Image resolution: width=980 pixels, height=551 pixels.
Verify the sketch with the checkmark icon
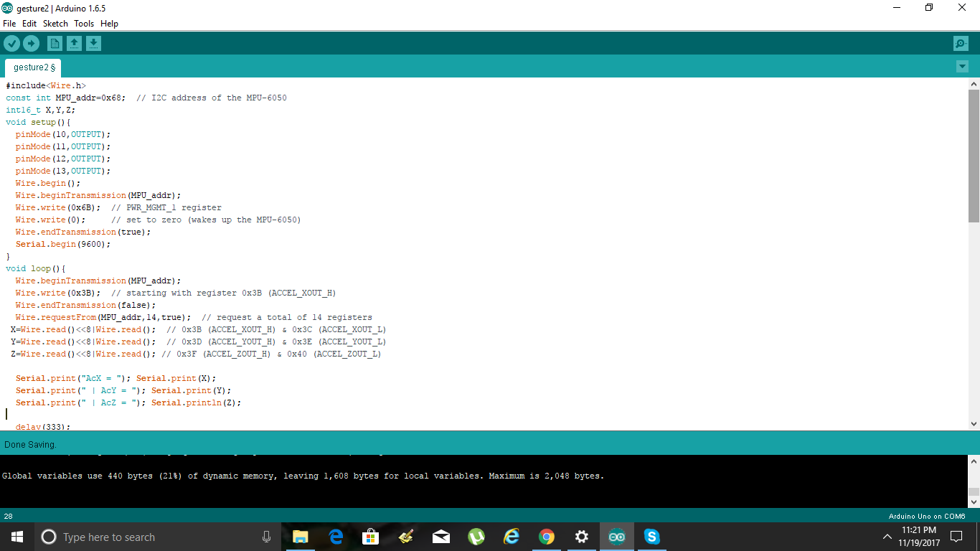pos(11,43)
